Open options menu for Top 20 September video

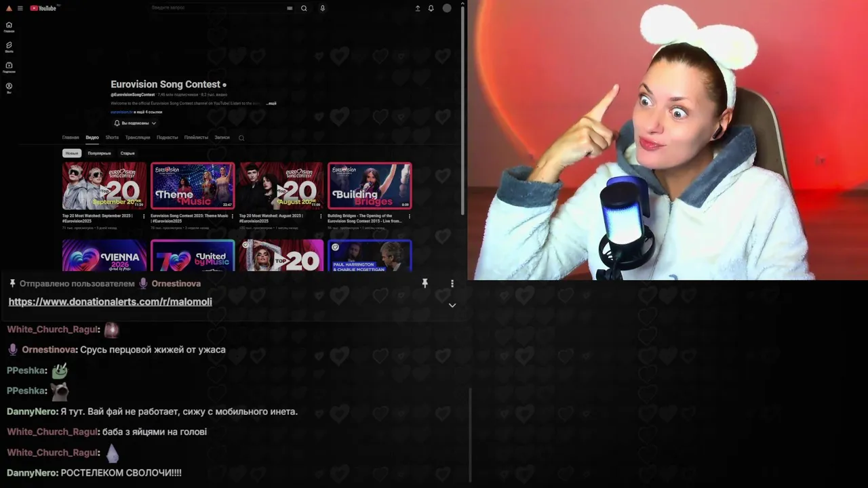pos(144,216)
